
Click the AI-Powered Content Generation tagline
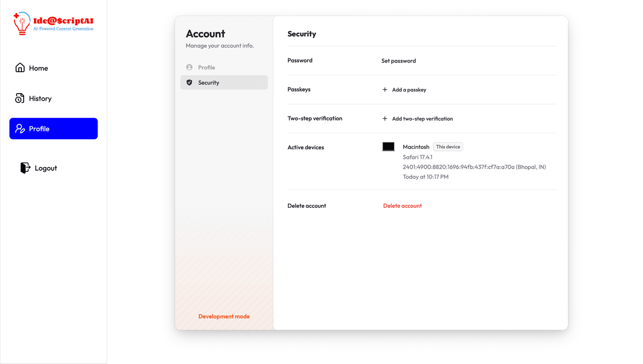tap(63, 28)
